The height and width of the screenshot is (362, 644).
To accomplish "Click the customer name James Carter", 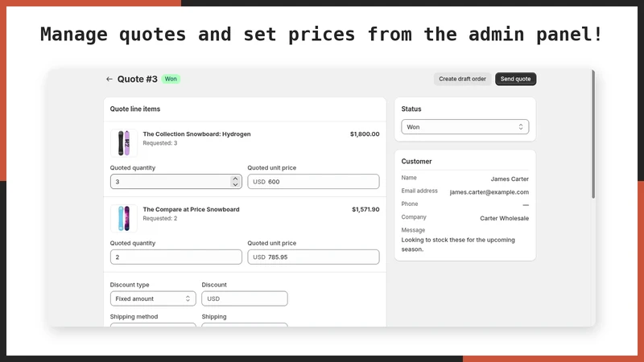I will click(x=510, y=179).
